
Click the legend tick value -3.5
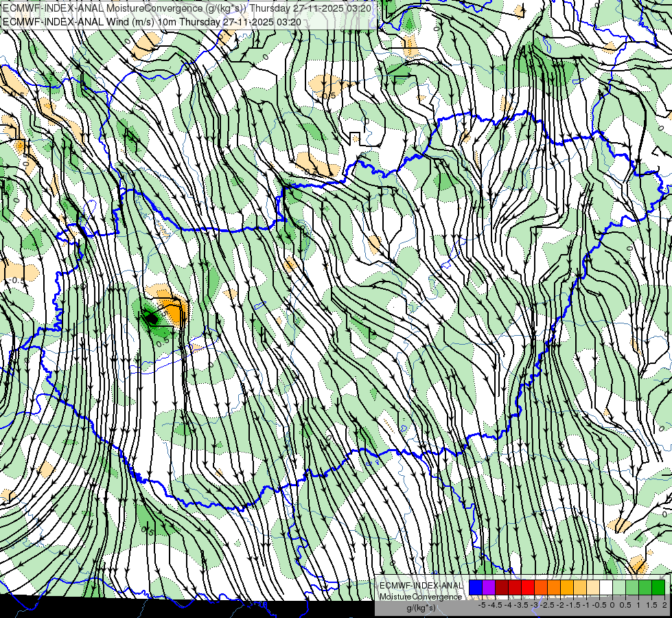tap(522, 605)
